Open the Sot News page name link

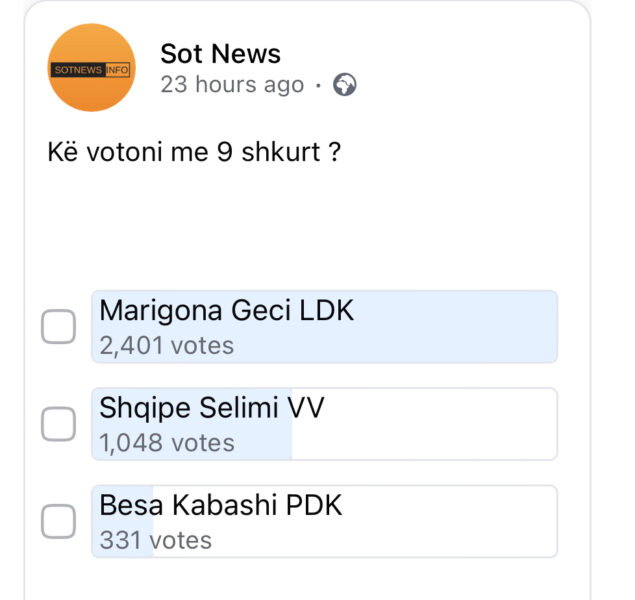pyautogui.click(x=220, y=54)
